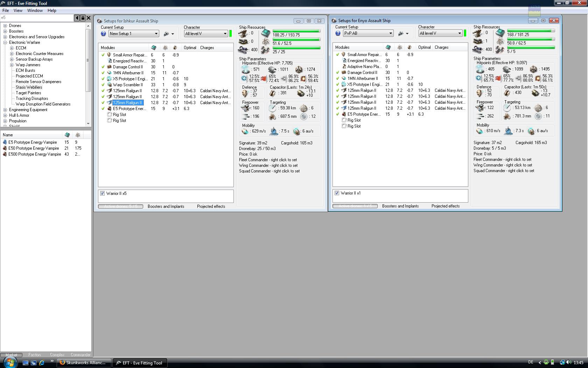The image size is (588, 368).
Task: Click the warp speed icon in Ishkur Mobility
Action: pyautogui.click(x=297, y=131)
